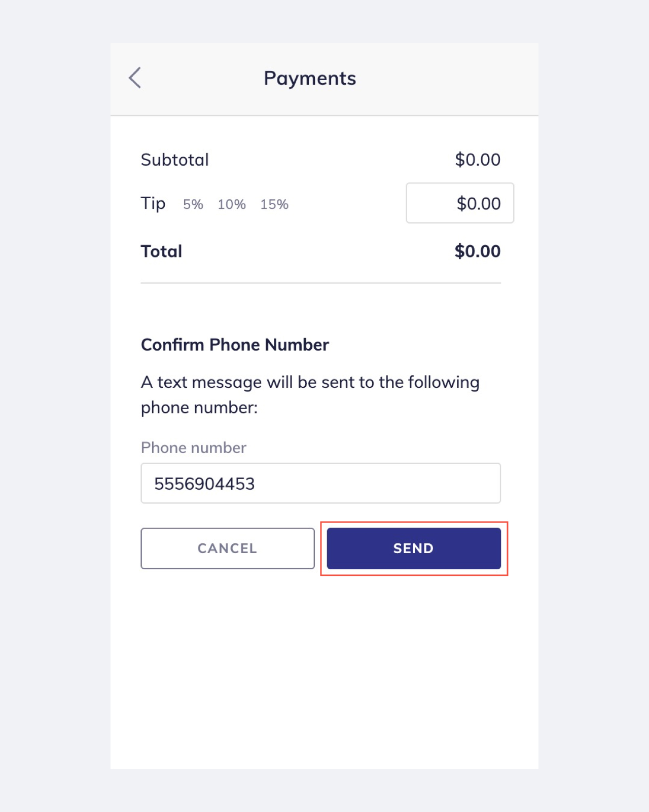Select the 5% tip option
649x812 pixels.
click(x=192, y=204)
